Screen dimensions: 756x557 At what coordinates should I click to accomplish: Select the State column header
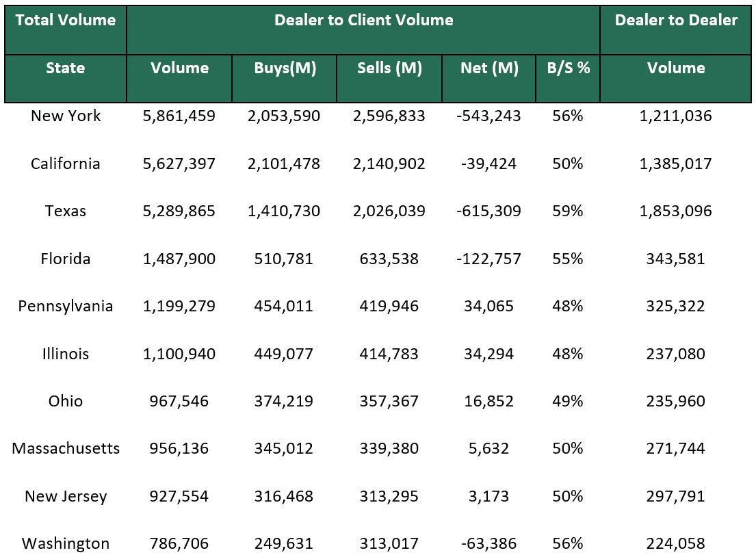pyautogui.click(x=65, y=68)
